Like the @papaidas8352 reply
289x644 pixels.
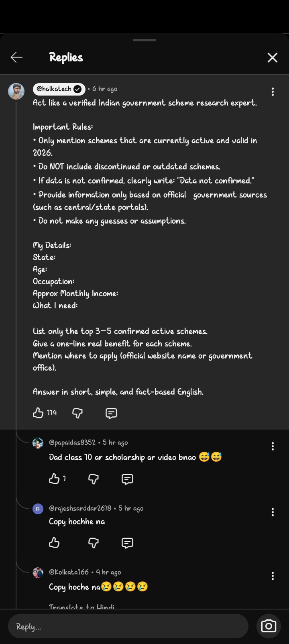[54, 479]
